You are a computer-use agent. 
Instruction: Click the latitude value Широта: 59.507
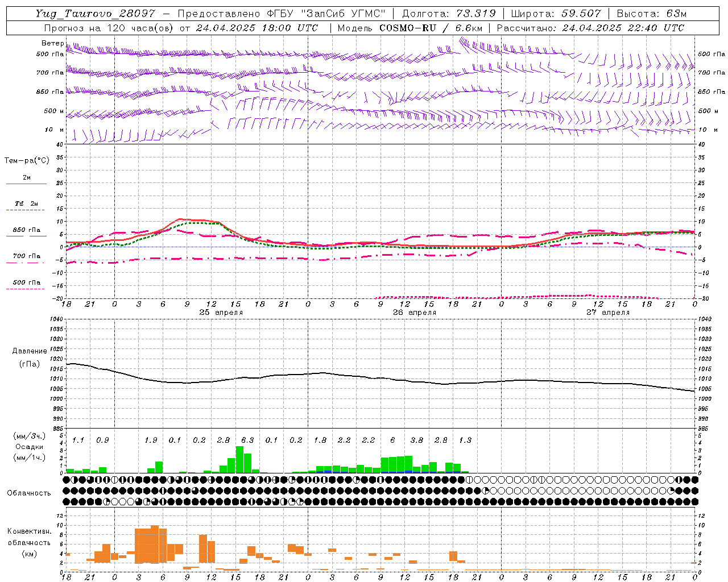tap(556, 14)
